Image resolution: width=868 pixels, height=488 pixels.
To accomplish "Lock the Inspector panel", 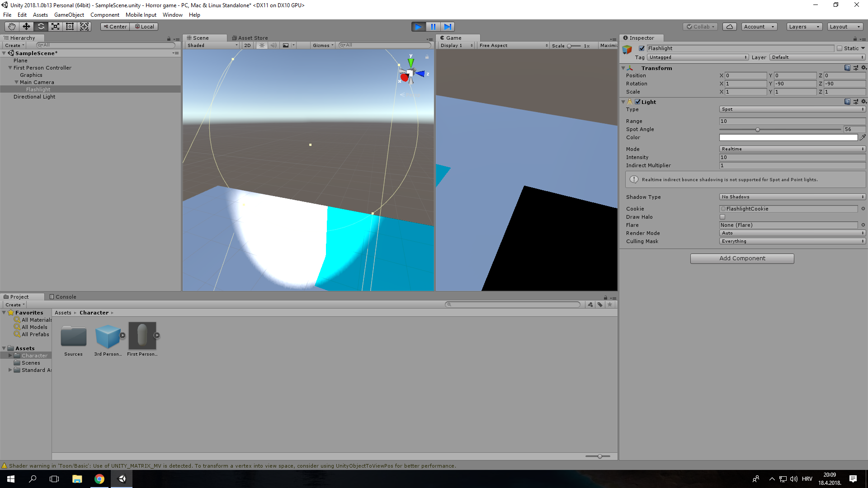I will 855,39.
